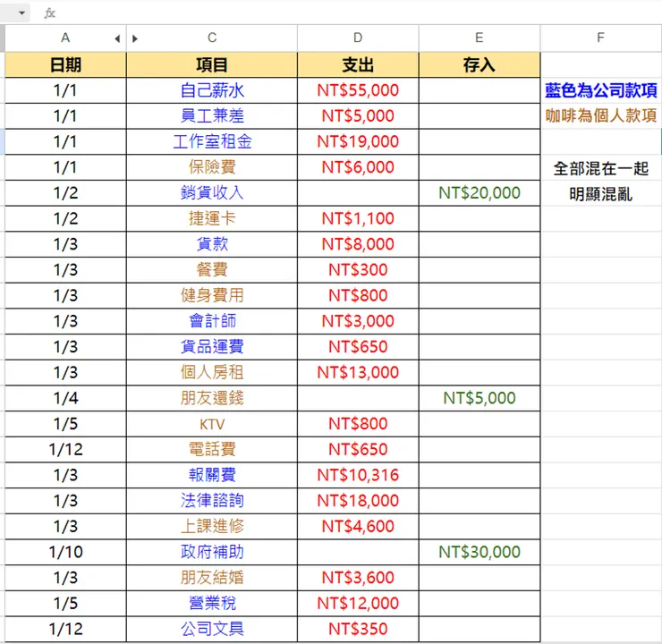
Task: Select the 公司文具 cell
Action: click(x=212, y=629)
